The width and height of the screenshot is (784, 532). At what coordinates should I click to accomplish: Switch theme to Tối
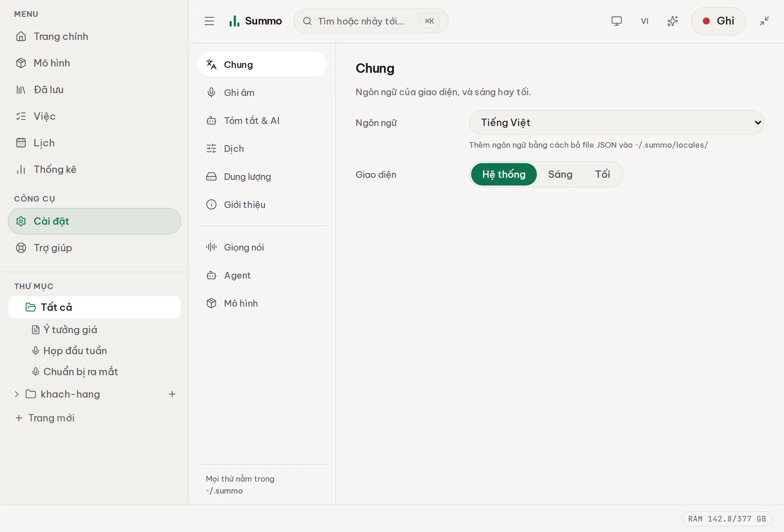point(602,174)
